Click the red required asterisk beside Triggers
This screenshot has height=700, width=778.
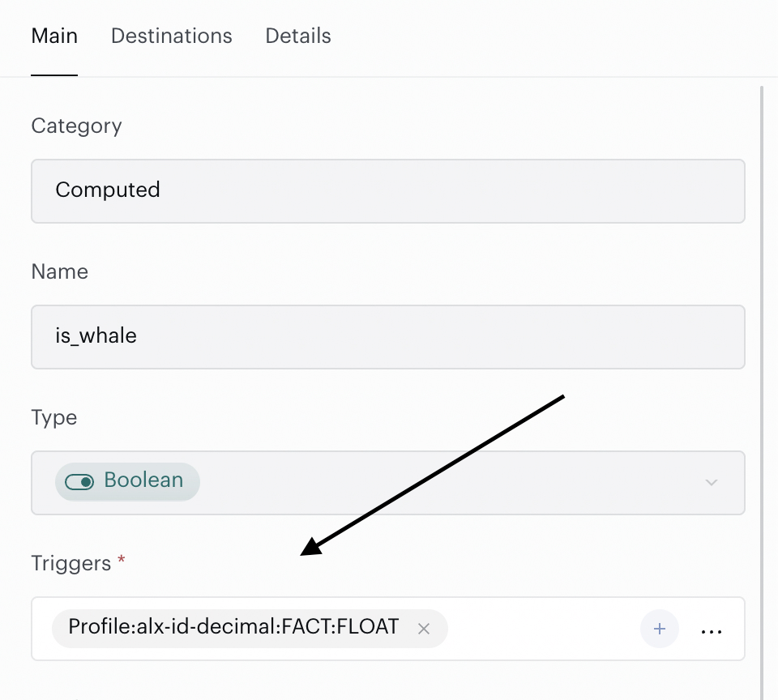pos(121,560)
